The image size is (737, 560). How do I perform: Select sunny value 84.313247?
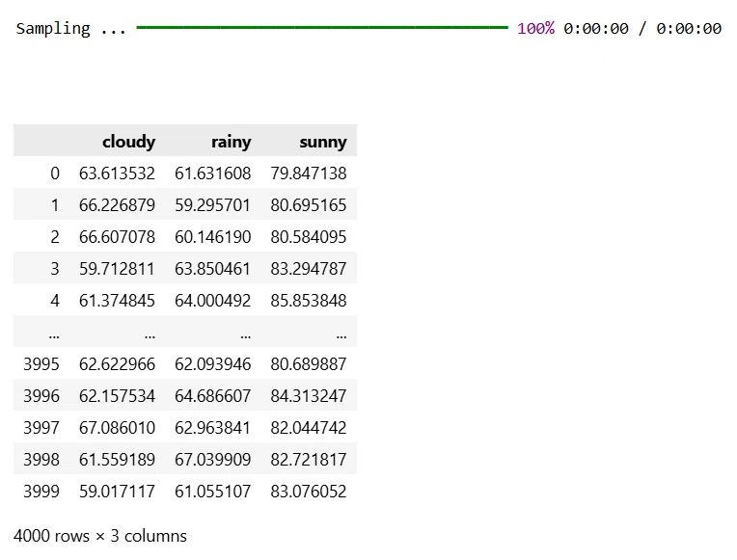(x=309, y=396)
